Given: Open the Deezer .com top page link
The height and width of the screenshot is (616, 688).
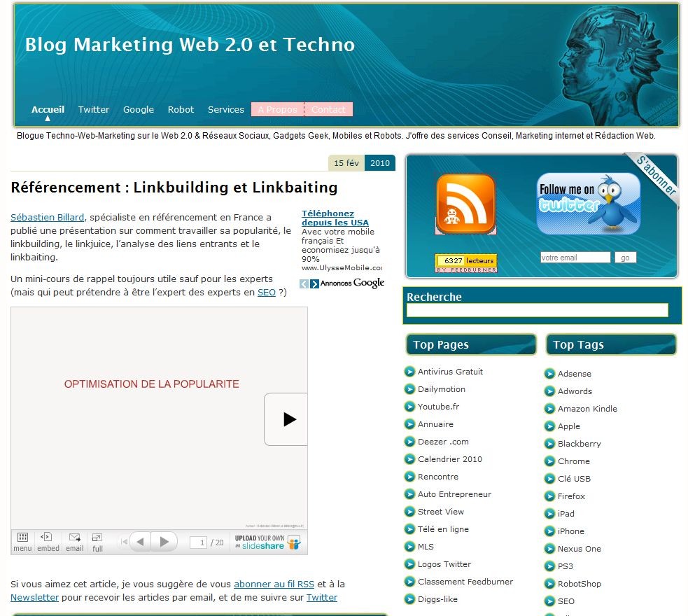Looking at the screenshot, I should coord(443,442).
